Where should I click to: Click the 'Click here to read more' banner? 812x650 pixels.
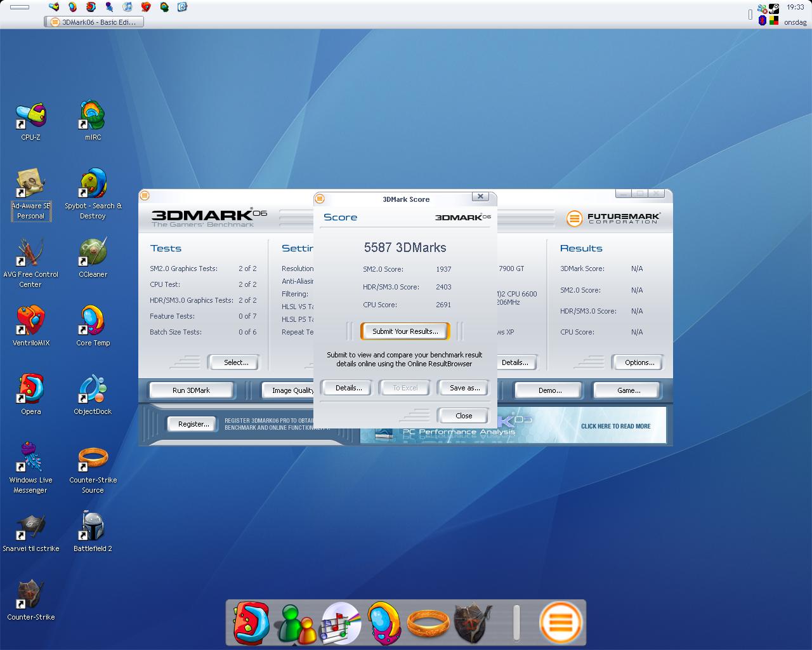tap(615, 426)
